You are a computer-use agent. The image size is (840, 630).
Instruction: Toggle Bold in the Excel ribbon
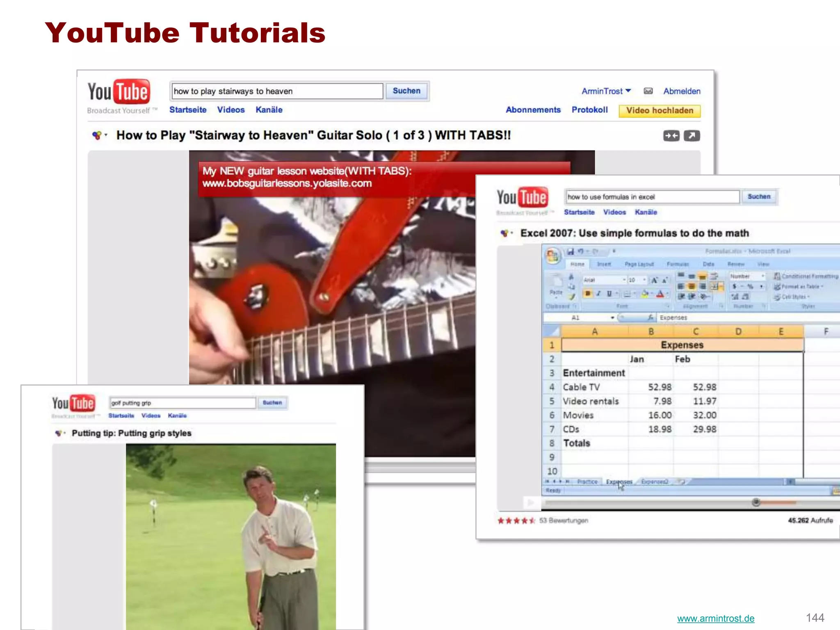(588, 293)
